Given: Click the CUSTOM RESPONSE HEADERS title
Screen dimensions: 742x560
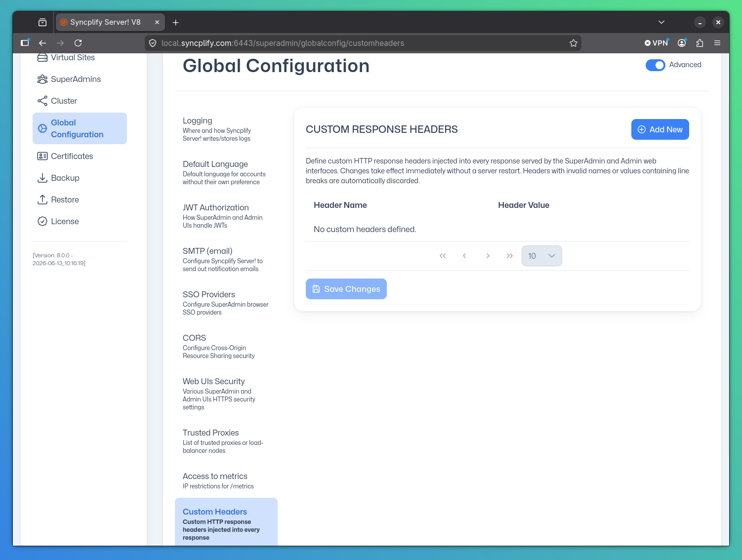Looking at the screenshot, I should [382, 129].
